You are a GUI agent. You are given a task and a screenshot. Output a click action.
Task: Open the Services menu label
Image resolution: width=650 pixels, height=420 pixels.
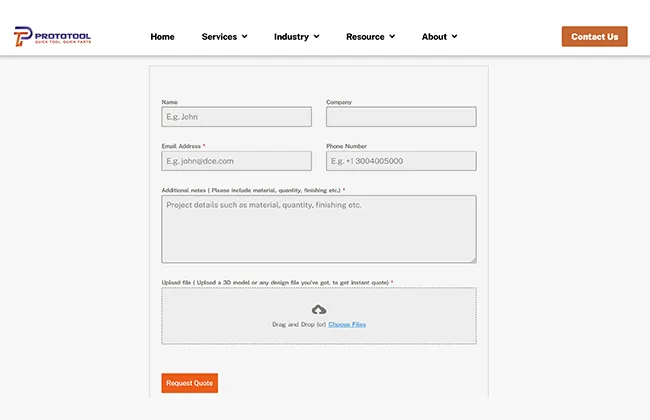(219, 37)
